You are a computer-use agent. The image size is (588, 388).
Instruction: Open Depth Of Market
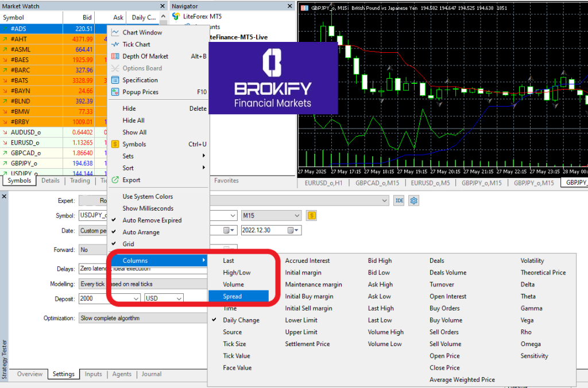(x=145, y=56)
